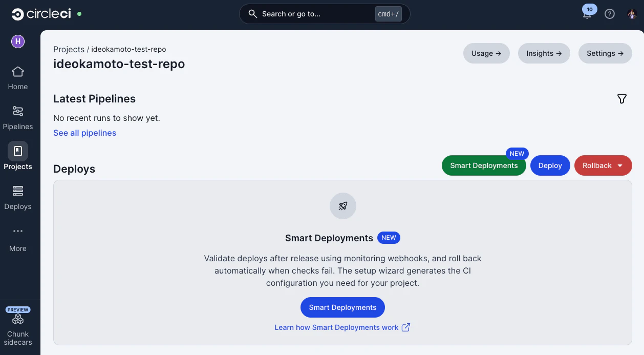
Task: Click Projects in the breadcrumb
Action: (x=69, y=49)
